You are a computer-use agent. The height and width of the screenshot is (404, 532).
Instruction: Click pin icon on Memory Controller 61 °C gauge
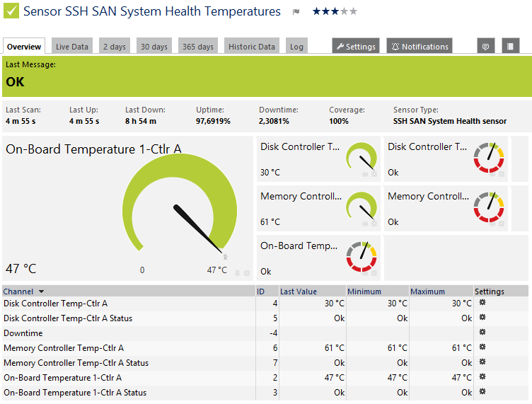click(x=365, y=224)
